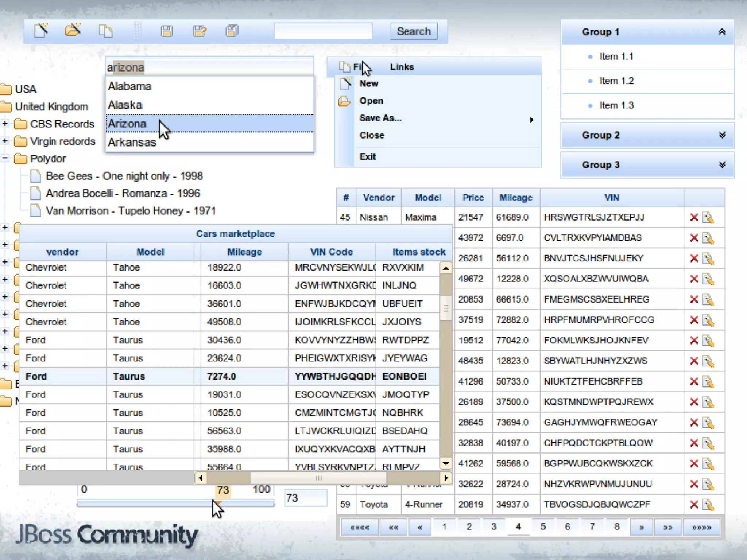Delete the Nissan Maxima row with red X

point(694,218)
